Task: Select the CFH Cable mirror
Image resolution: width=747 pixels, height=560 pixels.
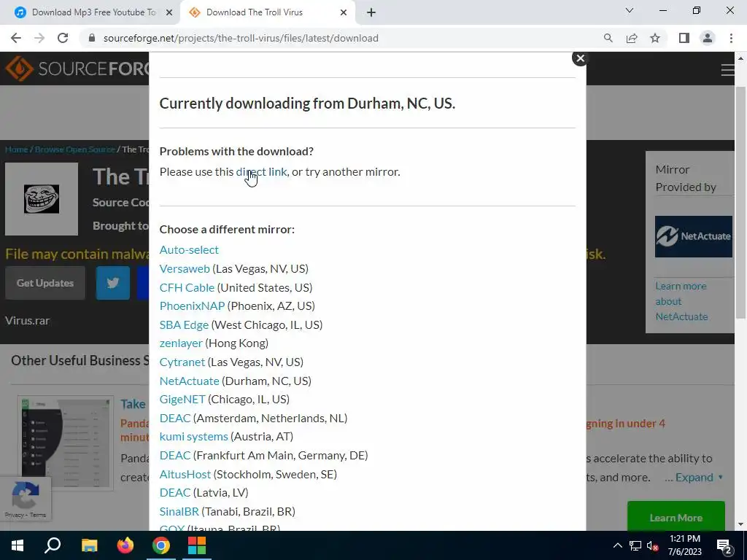Action: click(x=187, y=287)
